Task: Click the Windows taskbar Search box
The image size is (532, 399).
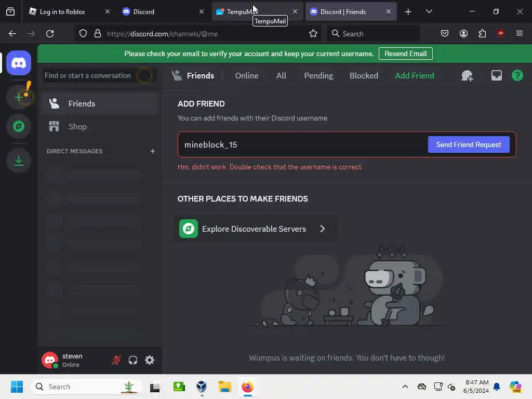Action: (x=87, y=387)
